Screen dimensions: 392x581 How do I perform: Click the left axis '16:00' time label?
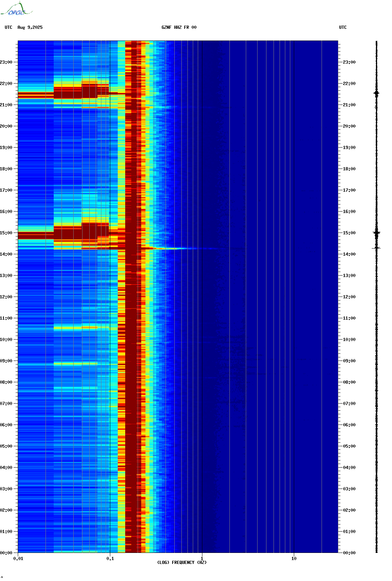click(6, 212)
